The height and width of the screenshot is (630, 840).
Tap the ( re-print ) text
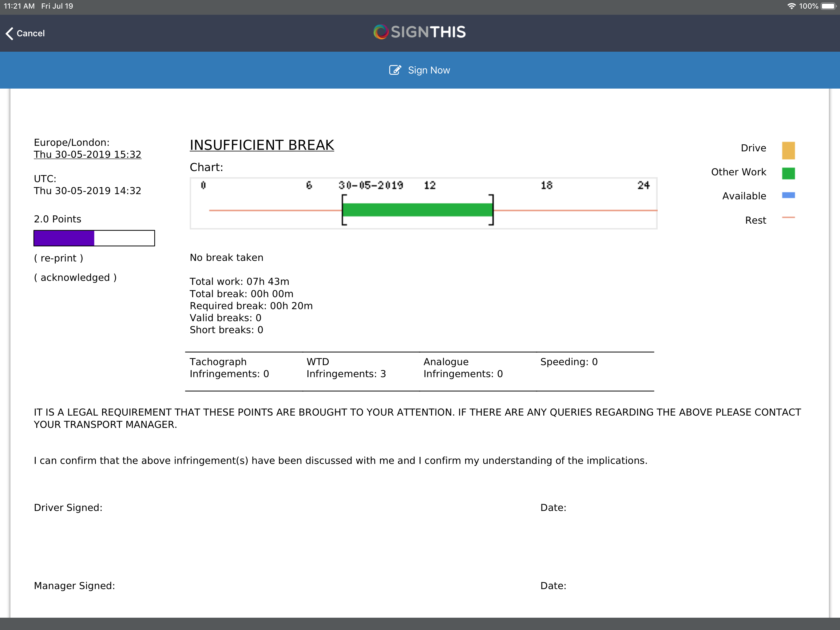click(58, 258)
